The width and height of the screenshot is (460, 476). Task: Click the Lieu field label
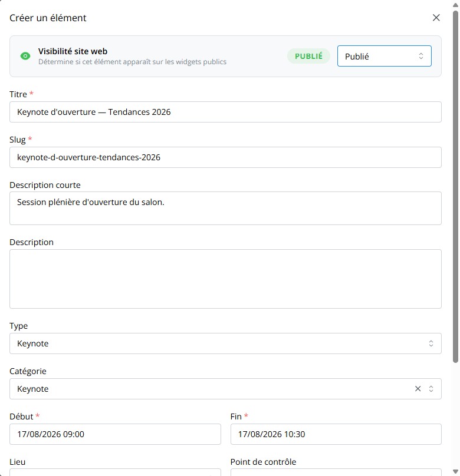[x=17, y=462]
